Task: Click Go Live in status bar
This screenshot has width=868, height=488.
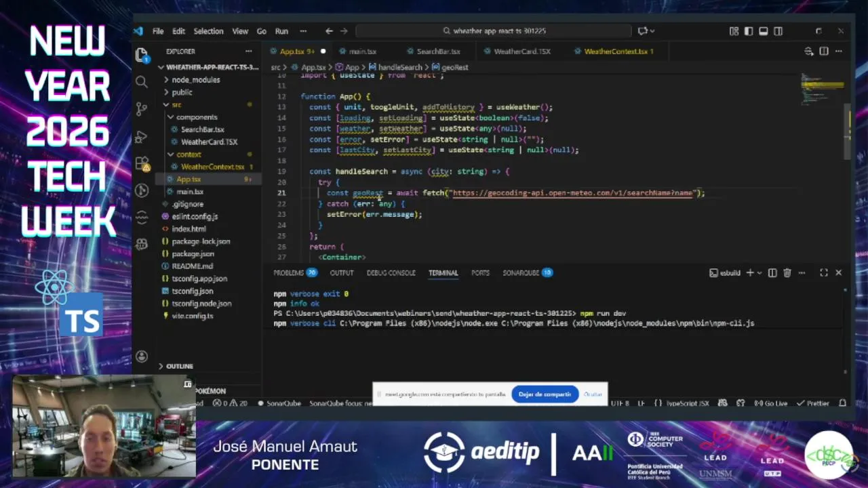Action: click(771, 403)
